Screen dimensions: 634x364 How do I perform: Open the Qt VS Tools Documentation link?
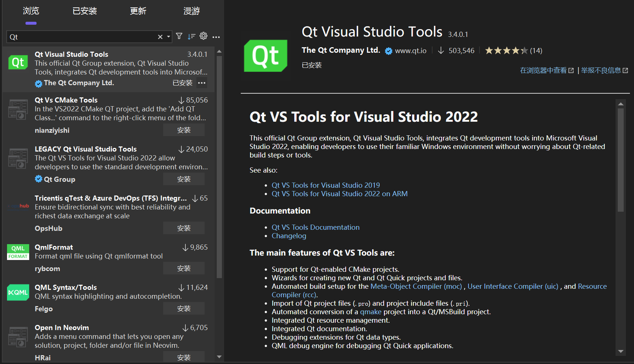(315, 227)
